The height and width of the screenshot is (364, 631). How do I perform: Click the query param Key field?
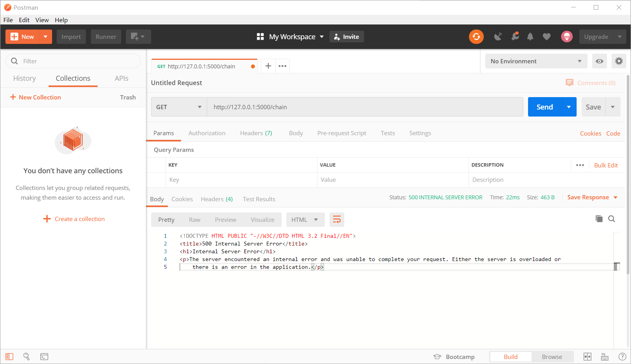(x=242, y=179)
